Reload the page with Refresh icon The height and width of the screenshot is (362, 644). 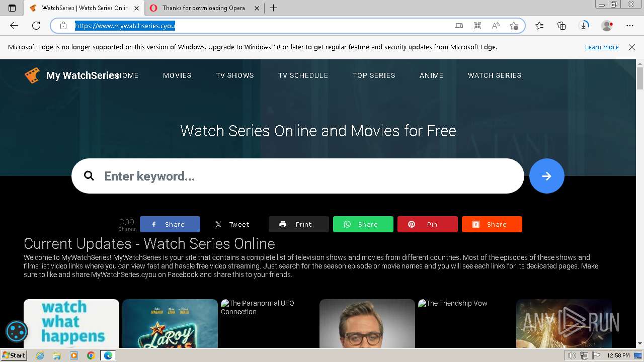[x=36, y=26]
